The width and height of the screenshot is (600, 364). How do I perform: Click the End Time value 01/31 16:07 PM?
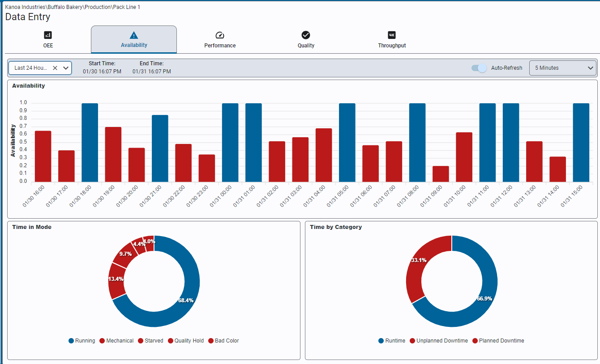tap(152, 72)
